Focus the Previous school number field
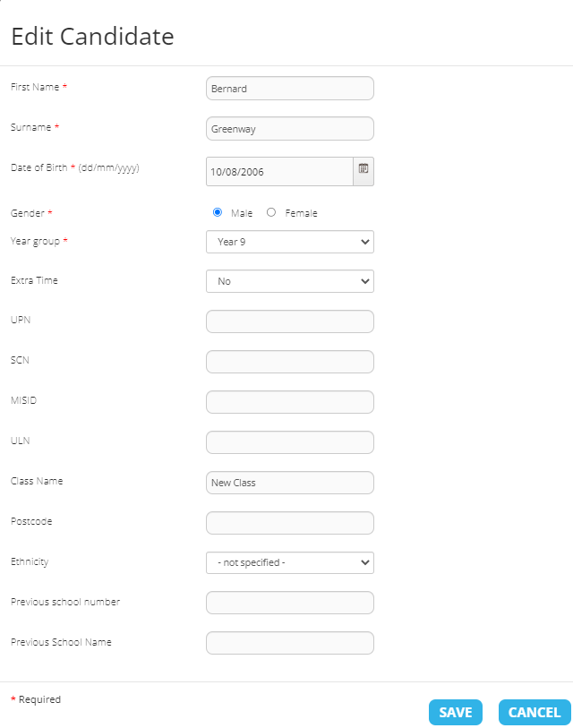This screenshot has height=728, width=573. (x=289, y=603)
